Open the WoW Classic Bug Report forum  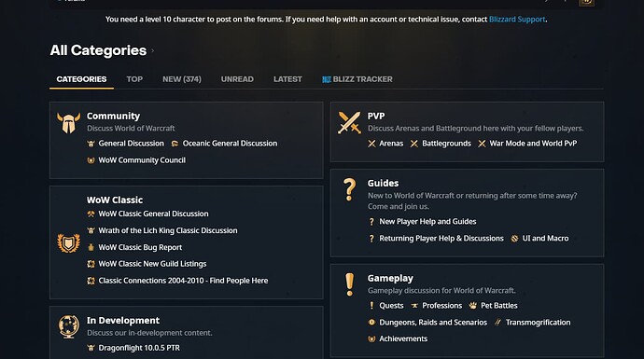click(x=140, y=247)
